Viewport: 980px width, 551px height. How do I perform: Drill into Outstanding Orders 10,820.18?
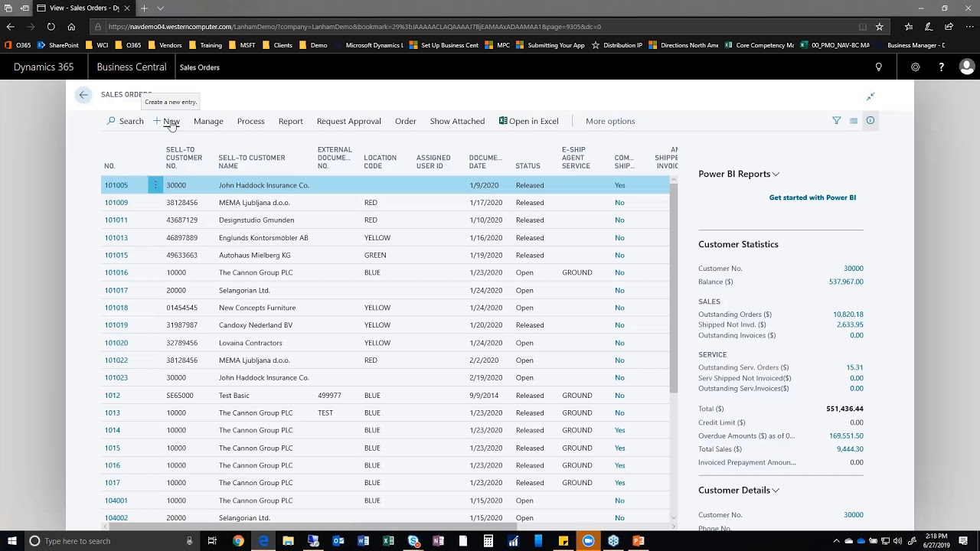point(848,315)
